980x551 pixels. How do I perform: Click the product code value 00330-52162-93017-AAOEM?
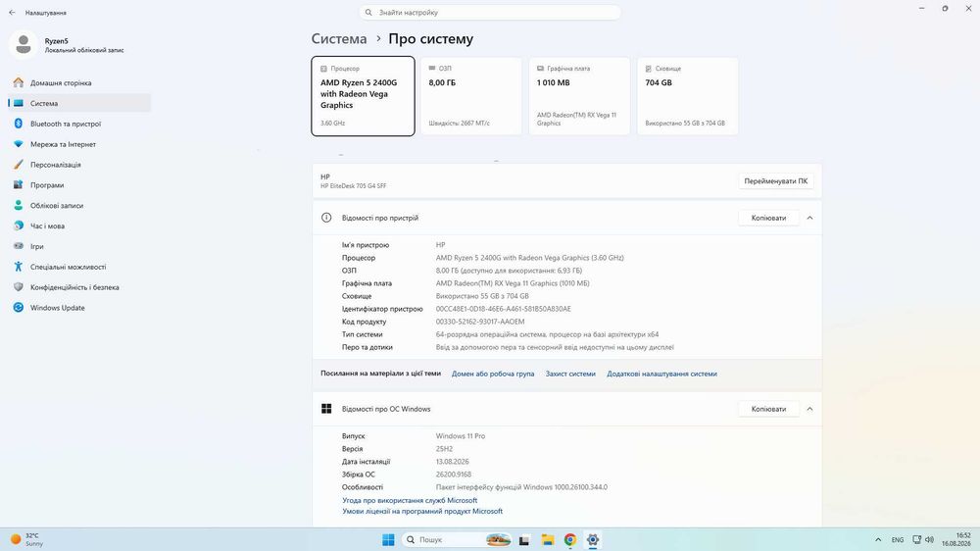(x=480, y=322)
